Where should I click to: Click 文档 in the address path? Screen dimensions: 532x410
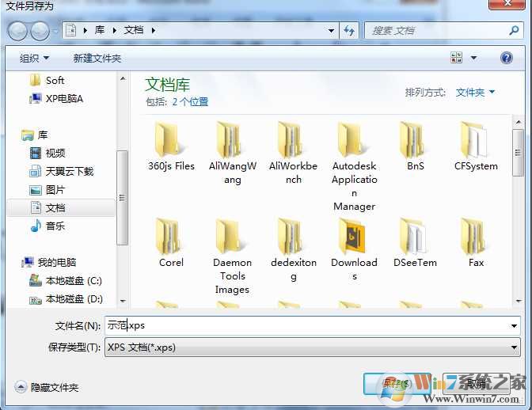(133, 30)
